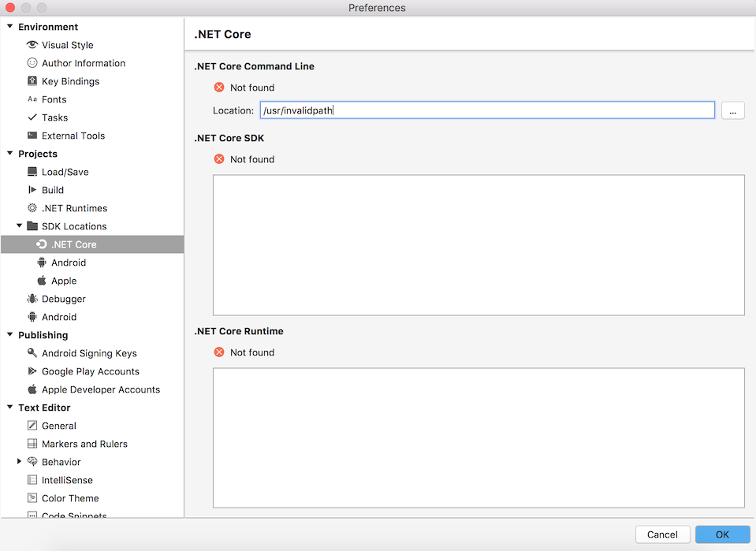756x551 pixels.
Task: Click the Android Signing Keys key icon
Action: pyautogui.click(x=32, y=353)
